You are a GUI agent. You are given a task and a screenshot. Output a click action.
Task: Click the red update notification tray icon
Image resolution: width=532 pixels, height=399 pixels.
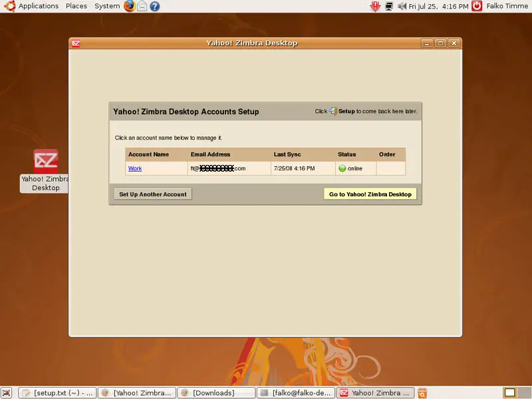[x=375, y=6]
